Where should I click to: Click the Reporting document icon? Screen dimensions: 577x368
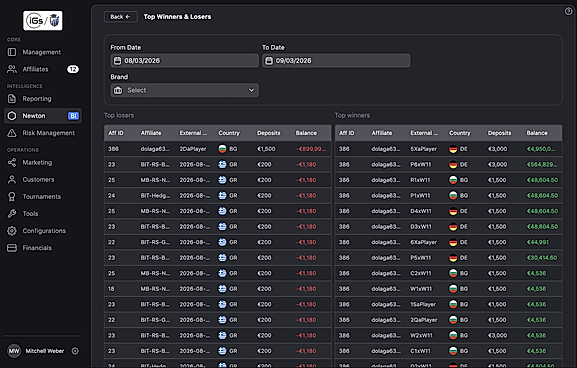point(12,99)
